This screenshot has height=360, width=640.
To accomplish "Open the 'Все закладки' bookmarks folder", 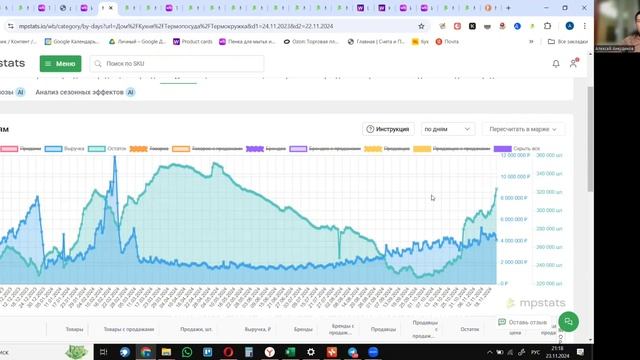I will (568, 41).
